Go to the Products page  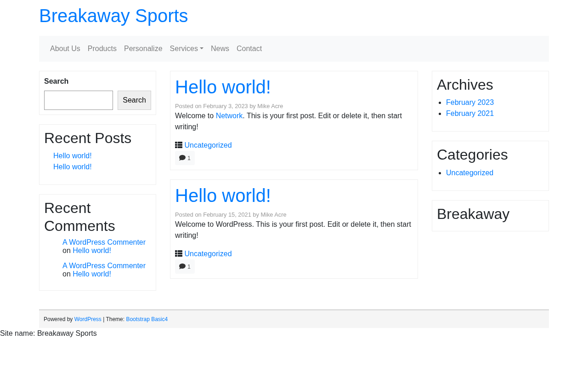(x=102, y=49)
